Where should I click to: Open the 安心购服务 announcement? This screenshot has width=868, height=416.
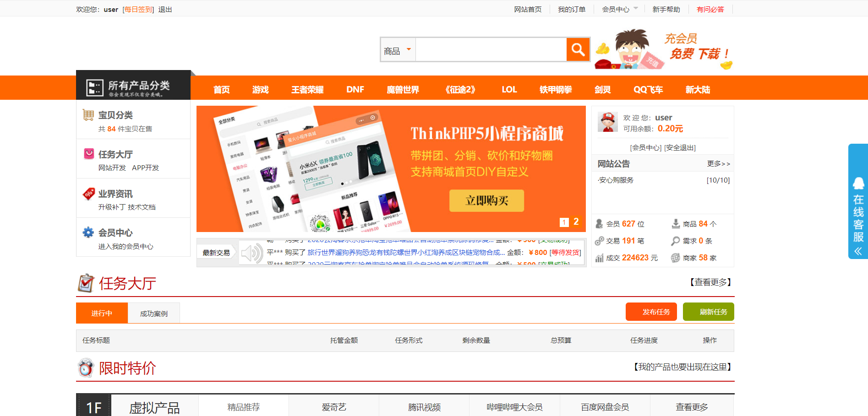click(616, 180)
